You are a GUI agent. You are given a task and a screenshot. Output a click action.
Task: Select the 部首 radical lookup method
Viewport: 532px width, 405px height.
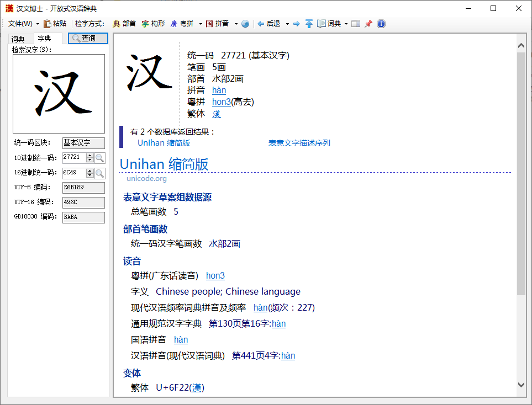124,24
